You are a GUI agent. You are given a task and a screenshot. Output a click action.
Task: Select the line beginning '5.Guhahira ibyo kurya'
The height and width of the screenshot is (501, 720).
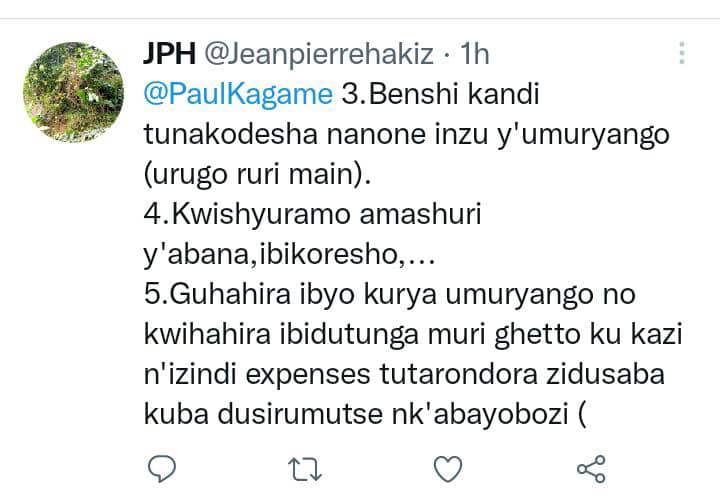[389, 295]
